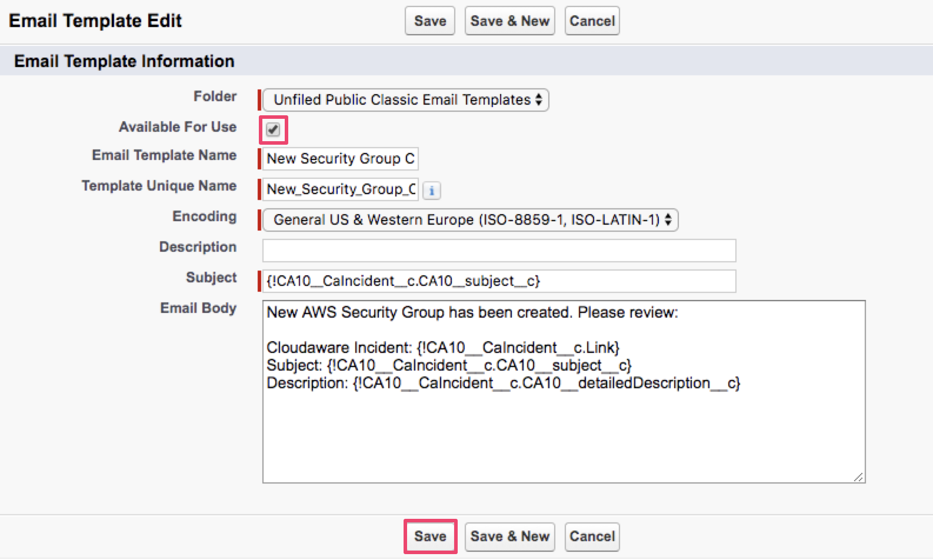Click the info icon beside Template Unique Name

(431, 191)
